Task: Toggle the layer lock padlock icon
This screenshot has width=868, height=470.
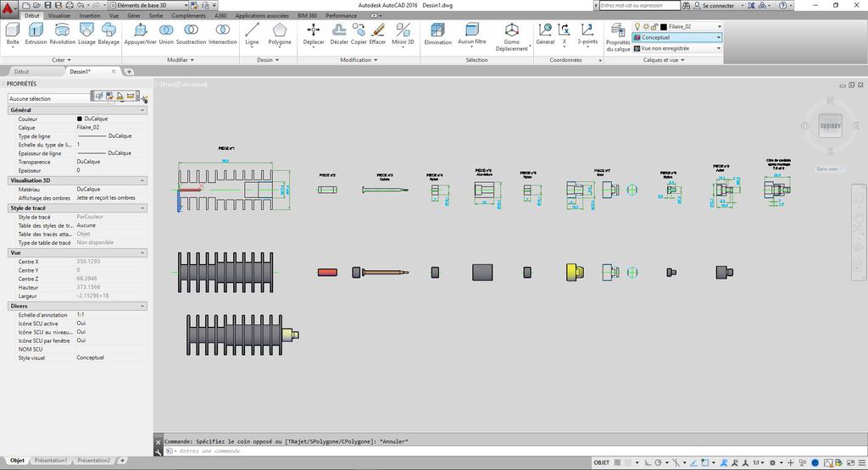Action: [x=654, y=27]
